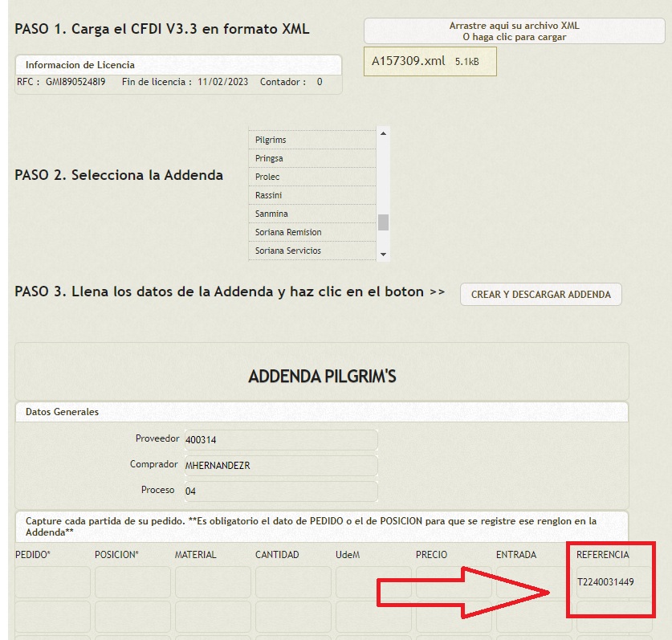672x640 pixels.
Task: Click first row PEDIDO input field
Action: click(x=53, y=582)
